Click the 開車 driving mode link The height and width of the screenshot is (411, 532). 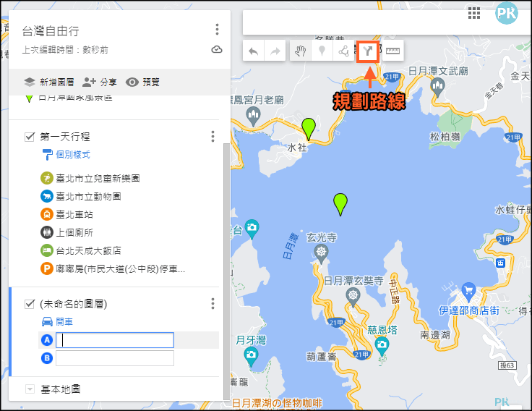(64, 322)
